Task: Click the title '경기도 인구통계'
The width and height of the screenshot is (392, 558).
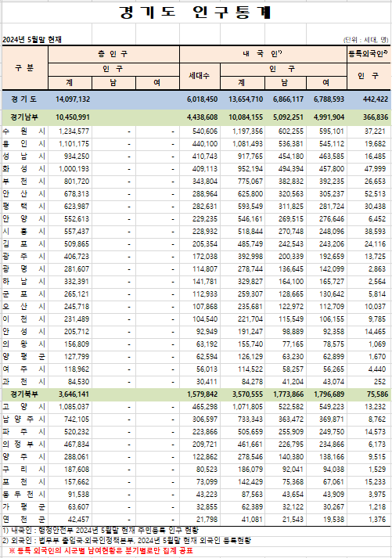Action: 196,12
